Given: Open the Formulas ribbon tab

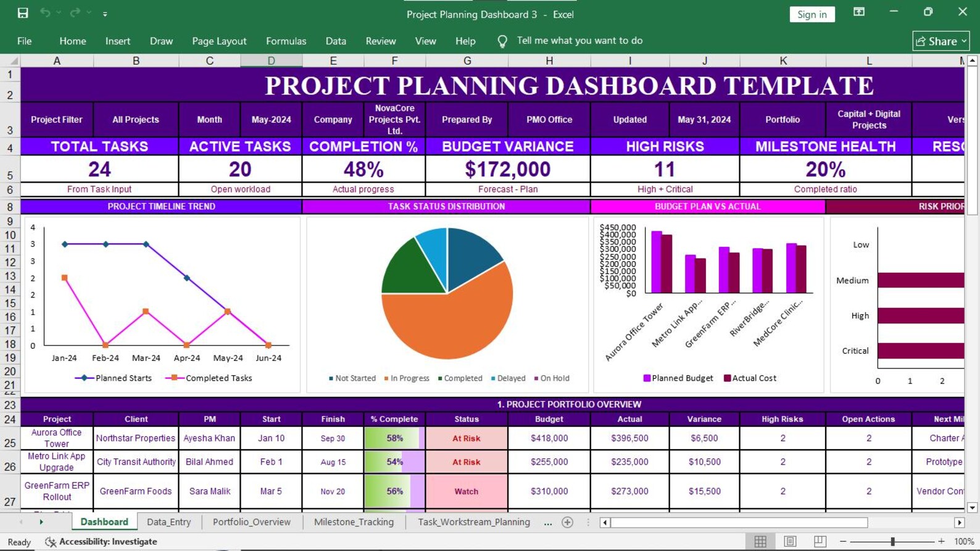Looking at the screenshot, I should coord(286,41).
